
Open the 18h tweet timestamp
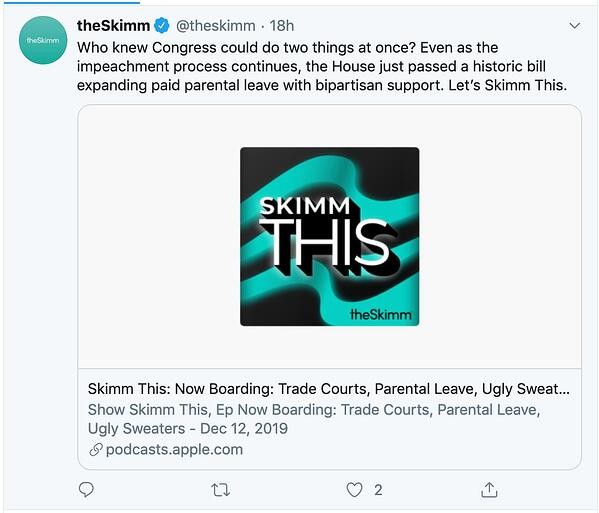point(282,26)
